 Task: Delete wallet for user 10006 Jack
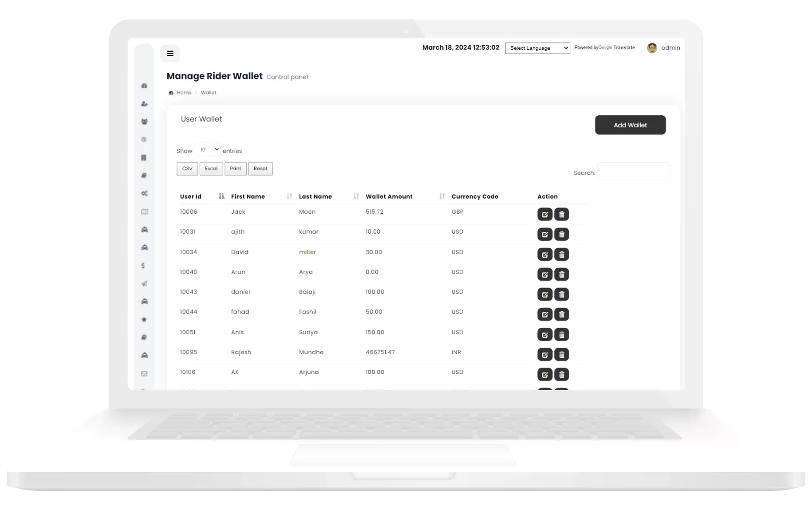click(x=562, y=214)
